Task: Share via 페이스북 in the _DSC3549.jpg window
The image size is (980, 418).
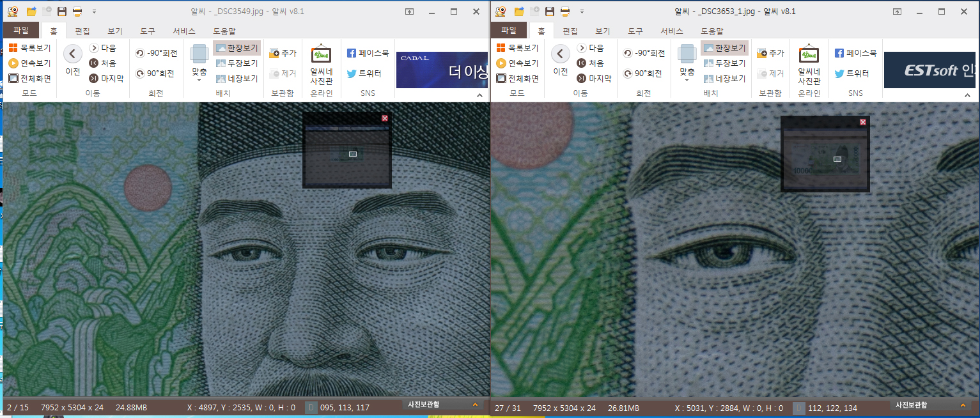Action: click(x=368, y=54)
